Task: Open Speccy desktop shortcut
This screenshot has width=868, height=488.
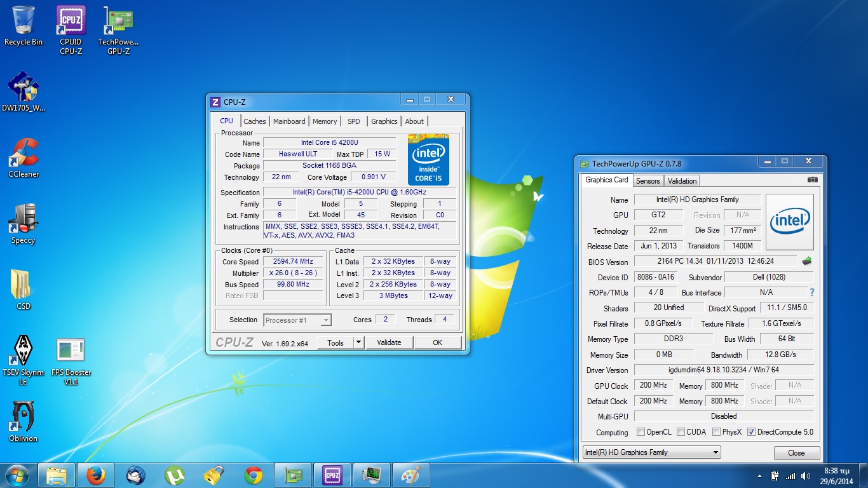Action: click(x=24, y=224)
